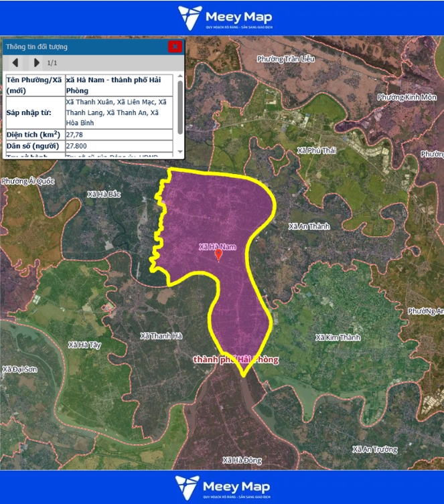Click the Meey Map logo in header
The height and width of the screenshot is (504, 444).
(222, 18)
